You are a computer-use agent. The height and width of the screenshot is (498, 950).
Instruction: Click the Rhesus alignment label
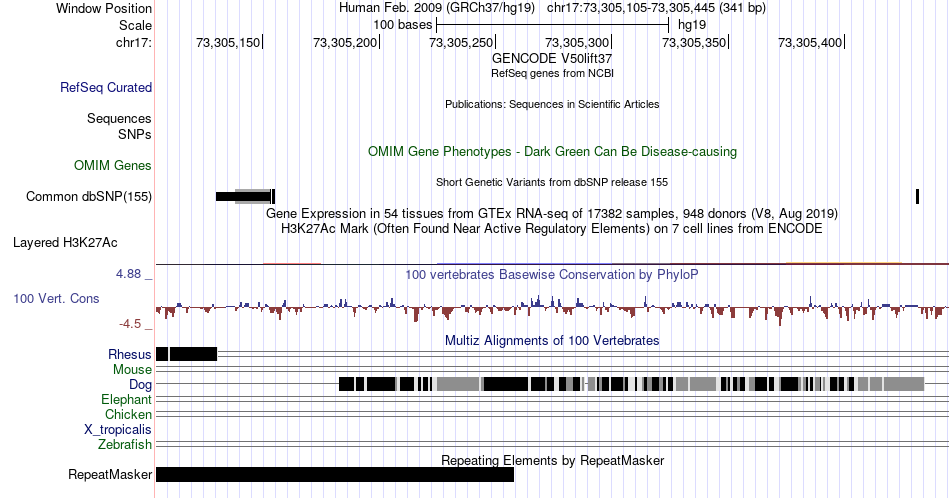click(x=130, y=354)
